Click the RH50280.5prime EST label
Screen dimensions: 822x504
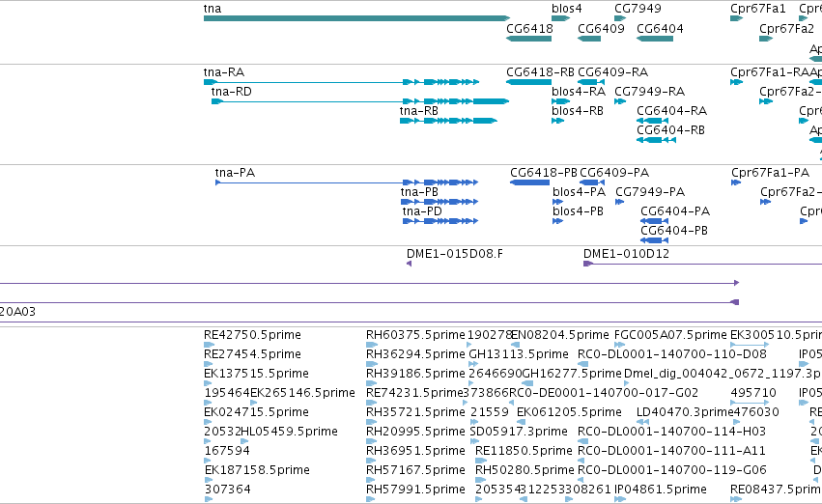524,469
